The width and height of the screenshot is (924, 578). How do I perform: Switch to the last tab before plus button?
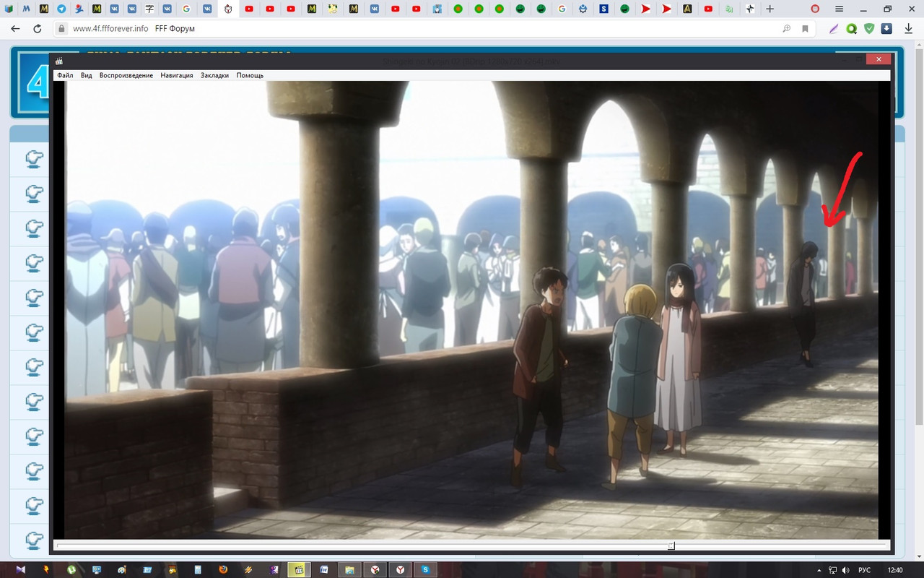[x=750, y=9]
